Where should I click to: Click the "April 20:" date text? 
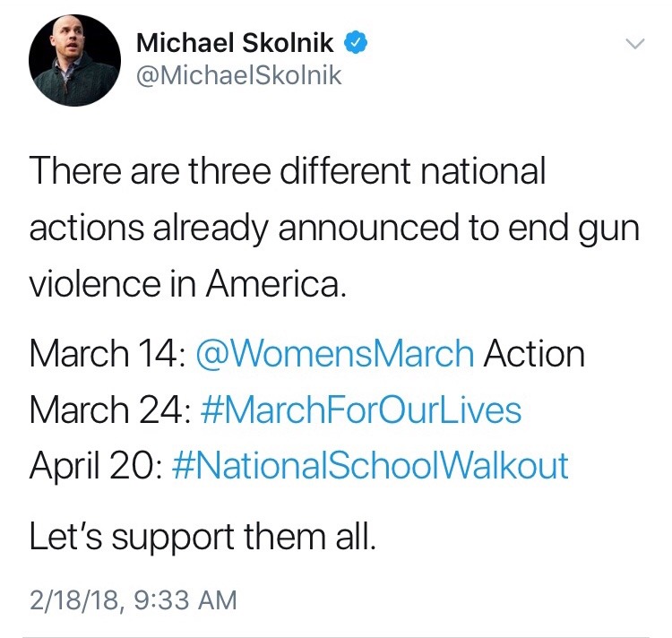(x=95, y=465)
